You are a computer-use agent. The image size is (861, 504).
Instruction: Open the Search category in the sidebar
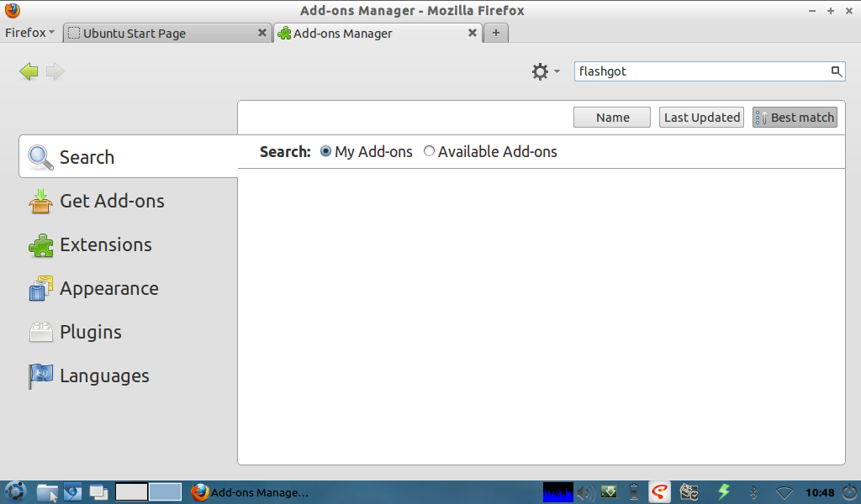click(129, 157)
